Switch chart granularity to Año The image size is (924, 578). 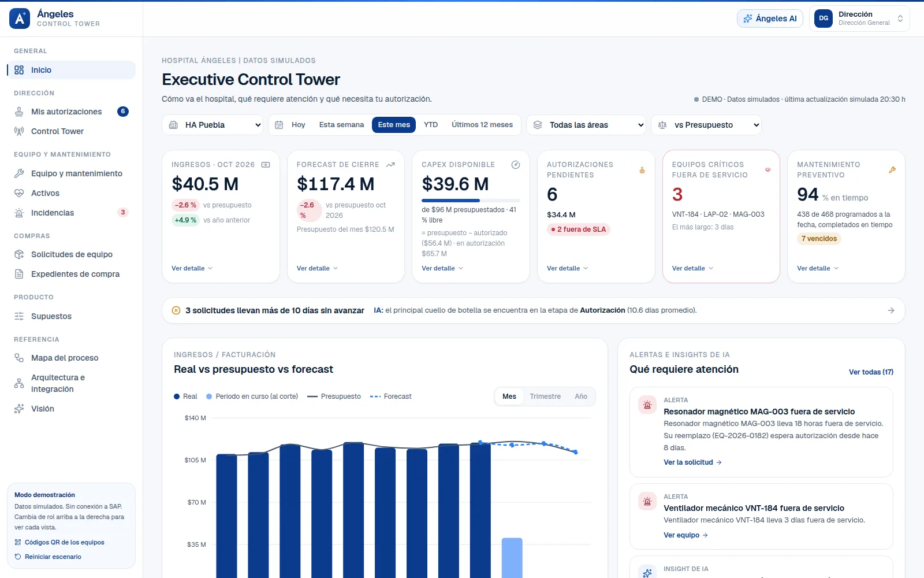tap(581, 397)
